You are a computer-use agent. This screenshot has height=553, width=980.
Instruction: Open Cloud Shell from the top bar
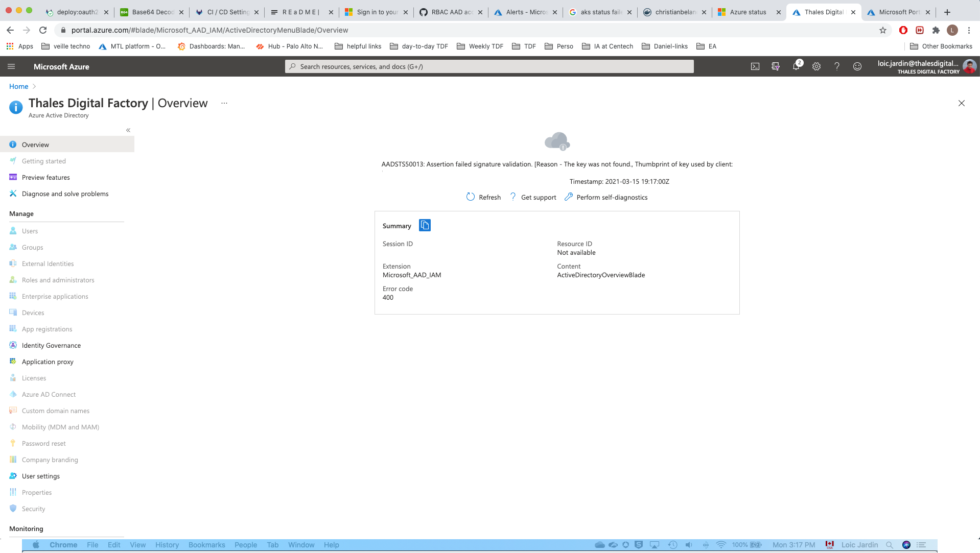click(x=755, y=66)
